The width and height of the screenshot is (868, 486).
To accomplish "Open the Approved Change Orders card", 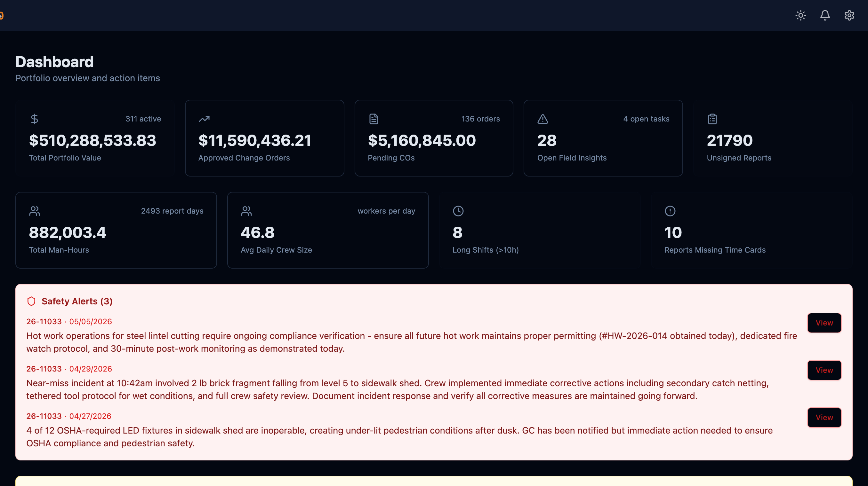I will click(264, 138).
